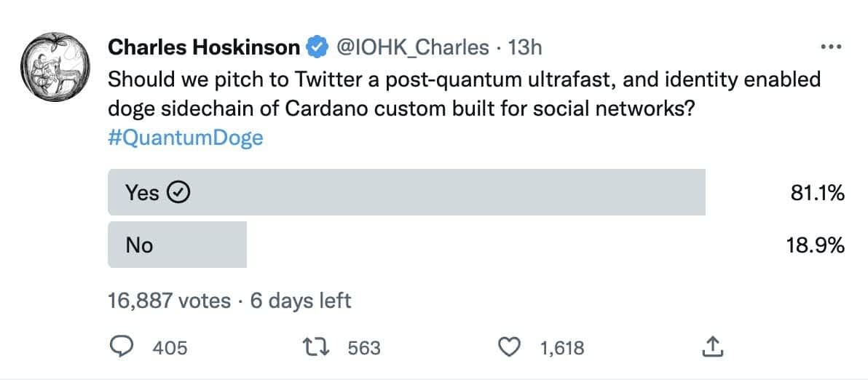Click the reply speech bubble icon

tap(122, 347)
